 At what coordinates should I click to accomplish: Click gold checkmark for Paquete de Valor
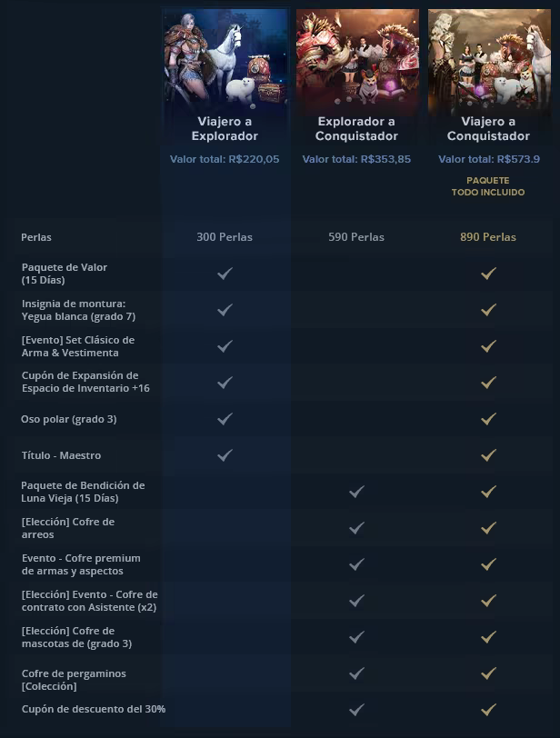[x=488, y=274]
